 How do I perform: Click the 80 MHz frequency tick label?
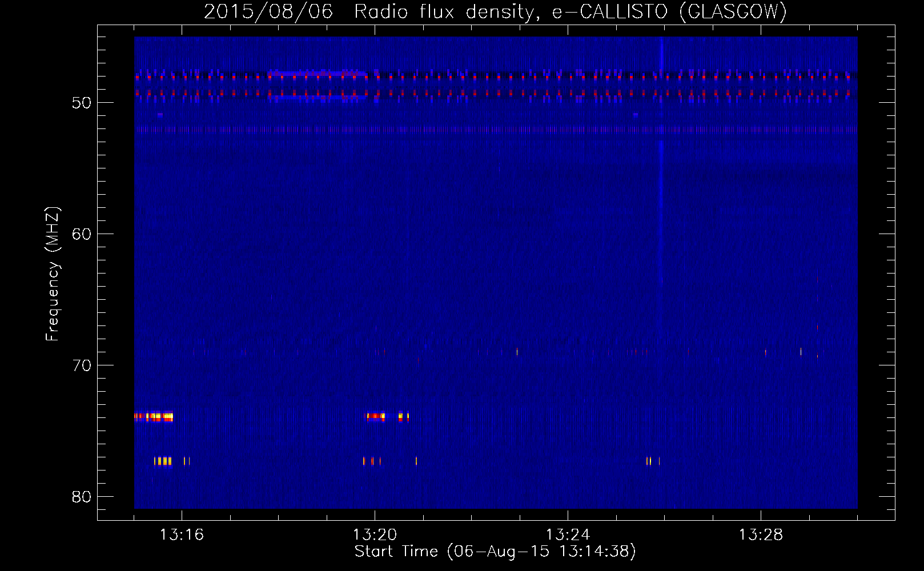click(x=82, y=497)
